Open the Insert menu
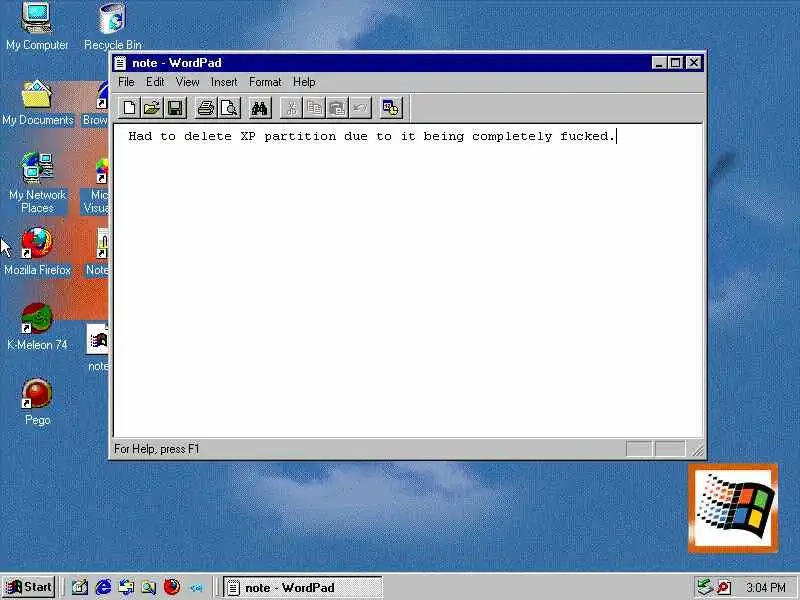Viewport: 800px width, 600px height. click(x=224, y=82)
